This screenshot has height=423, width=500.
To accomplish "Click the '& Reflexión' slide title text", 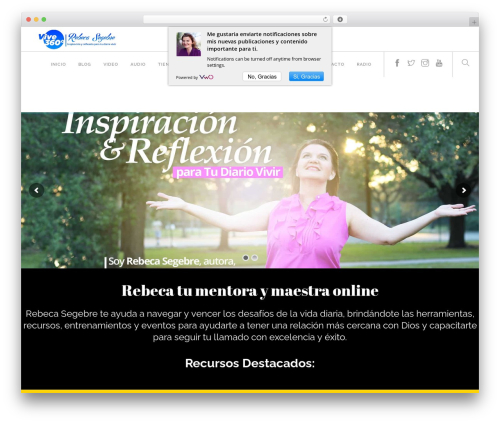I will (185, 152).
